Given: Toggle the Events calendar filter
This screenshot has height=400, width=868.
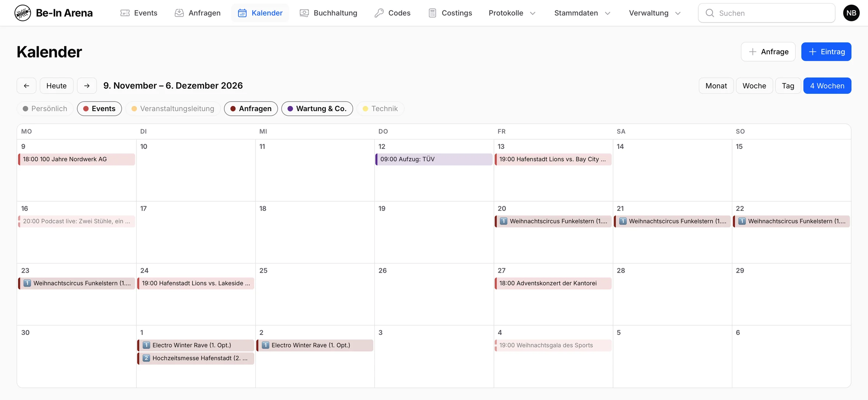Looking at the screenshot, I should pos(99,109).
